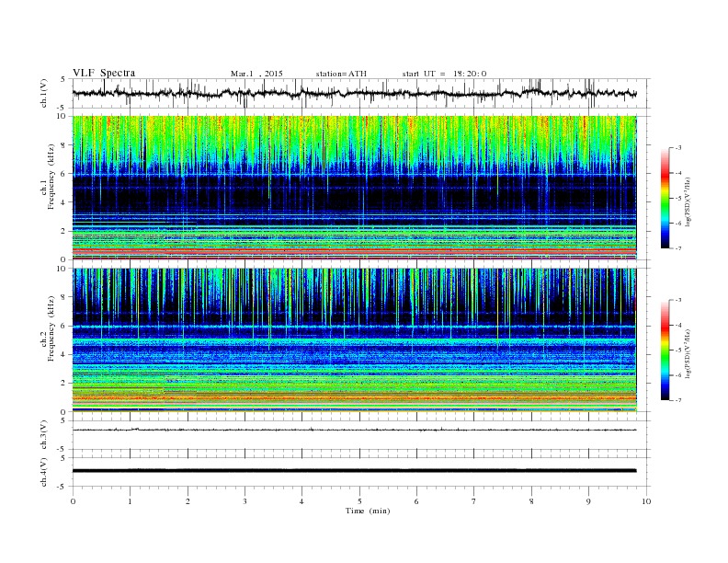The width and height of the screenshot is (728, 563).
Task: Click the '-3' tick on ch.1 colorbar
Action: 678,148
